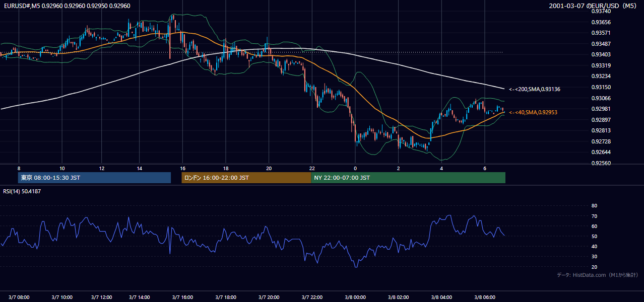
Task: Click price axis label 0.93656
Action: pyautogui.click(x=602, y=22)
